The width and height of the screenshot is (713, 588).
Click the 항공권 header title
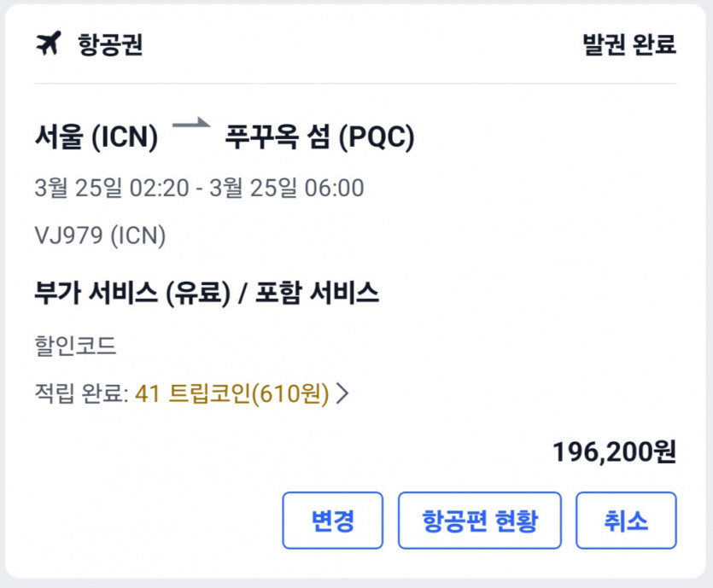(x=110, y=44)
